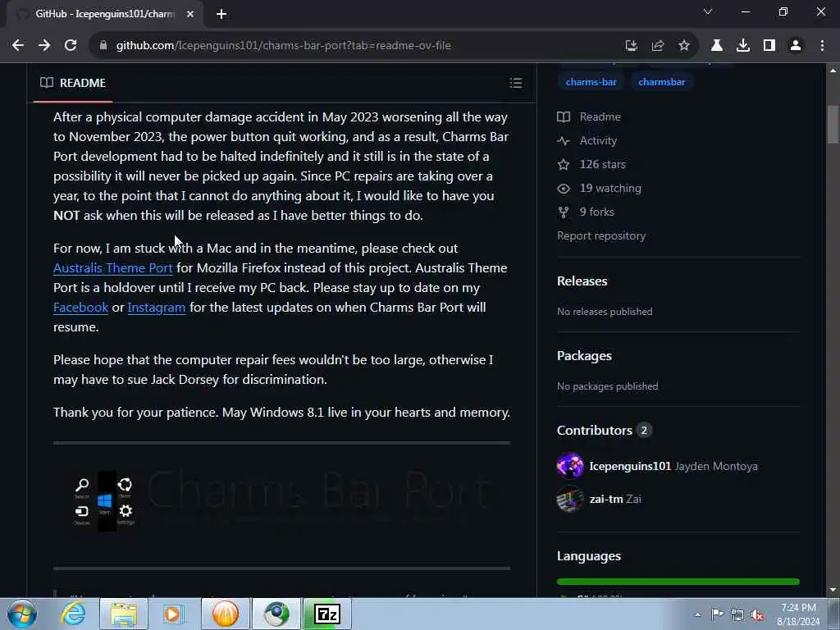Open the tab search chevron
Viewport: 840px width, 630px height.
tap(708, 11)
